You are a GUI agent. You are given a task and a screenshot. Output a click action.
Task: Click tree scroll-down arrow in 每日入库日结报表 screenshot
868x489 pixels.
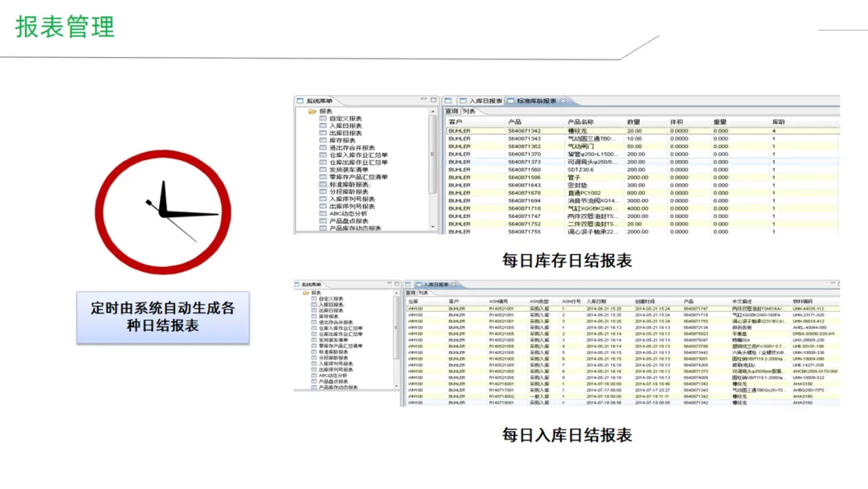coord(396,387)
